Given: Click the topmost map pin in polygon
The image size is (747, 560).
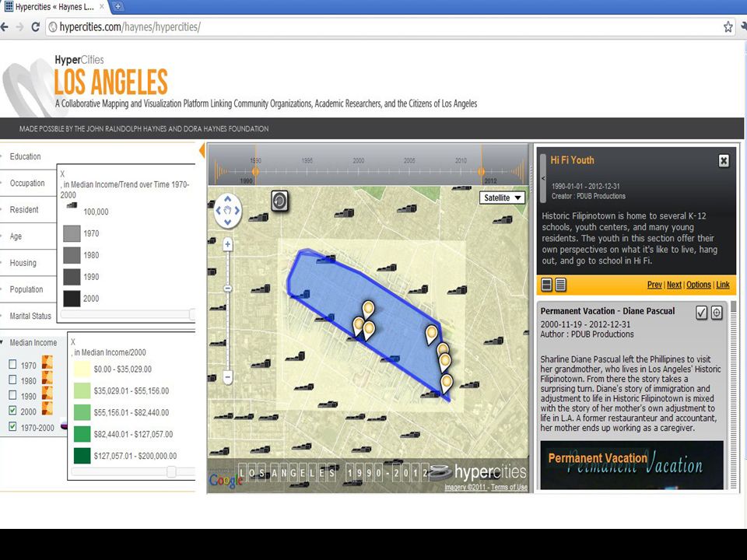Looking at the screenshot, I should pyautogui.click(x=368, y=310).
